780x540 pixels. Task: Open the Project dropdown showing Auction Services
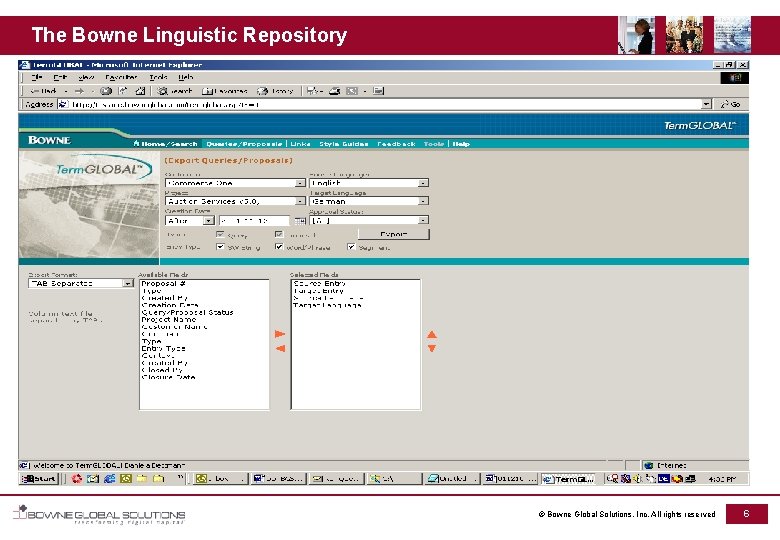[x=235, y=201]
